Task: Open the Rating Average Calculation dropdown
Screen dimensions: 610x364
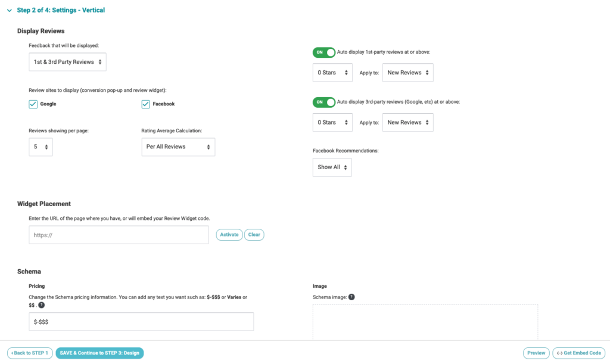Action: 178,147
